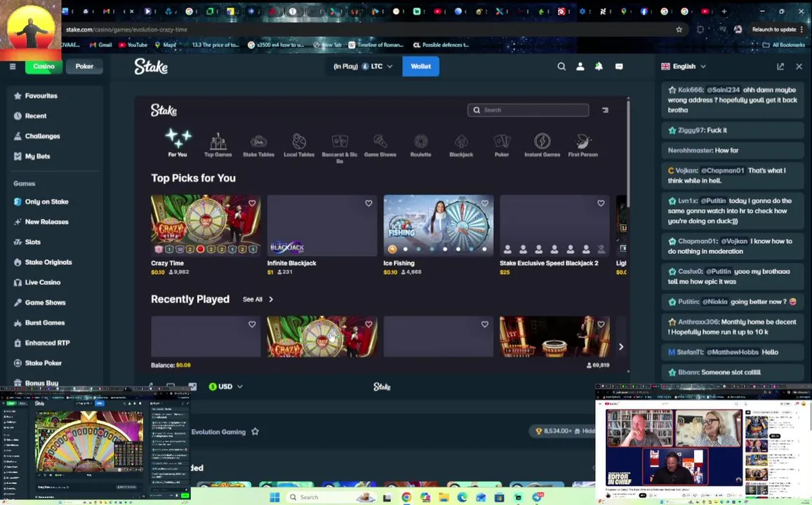Open the Gmail bookmark
The width and height of the screenshot is (812, 505).
pyautogui.click(x=101, y=45)
